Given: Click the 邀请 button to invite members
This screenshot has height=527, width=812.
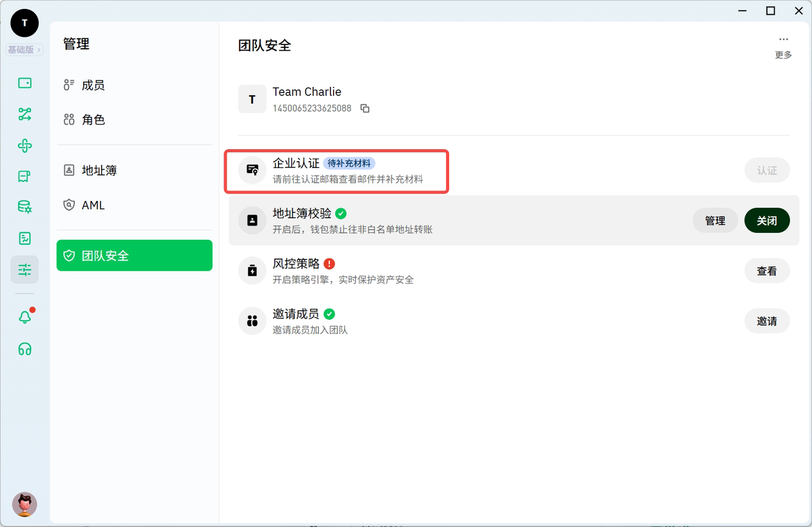Looking at the screenshot, I should pyautogui.click(x=766, y=322).
